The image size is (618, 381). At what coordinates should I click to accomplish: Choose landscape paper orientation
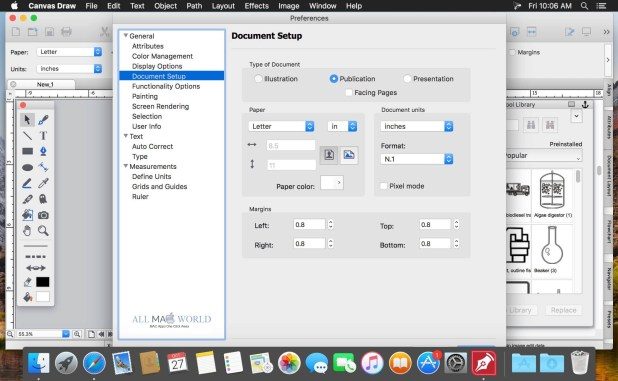coord(349,154)
